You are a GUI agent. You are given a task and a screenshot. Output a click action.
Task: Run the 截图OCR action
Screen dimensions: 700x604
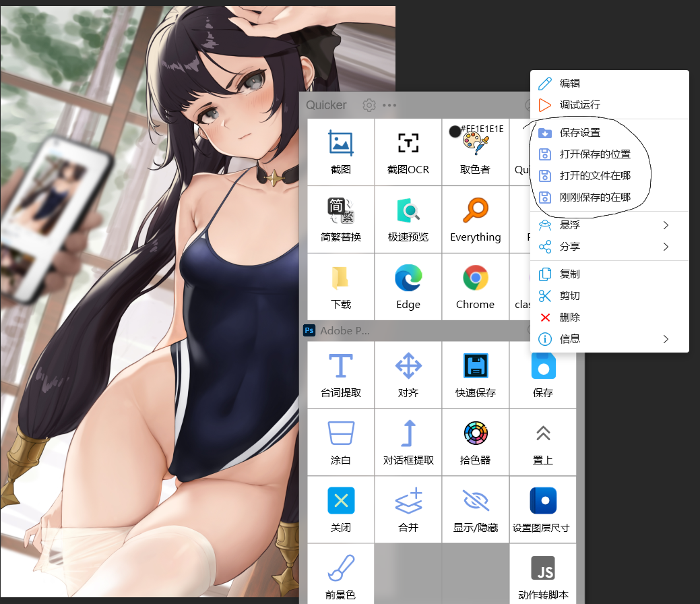pyautogui.click(x=408, y=152)
